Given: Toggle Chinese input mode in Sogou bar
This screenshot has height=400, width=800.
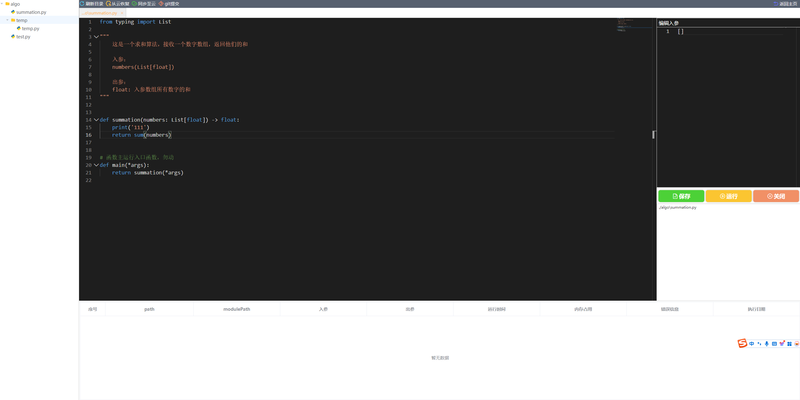Looking at the screenshot, I should (x=752, y=344).
